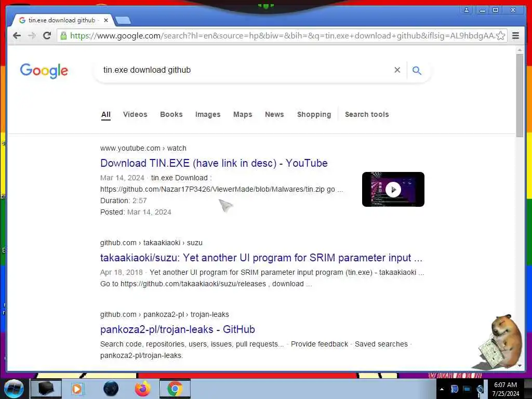Click the browser forward arrow
The height and width of the screenshot is (399, 532).
click(32, 36)
